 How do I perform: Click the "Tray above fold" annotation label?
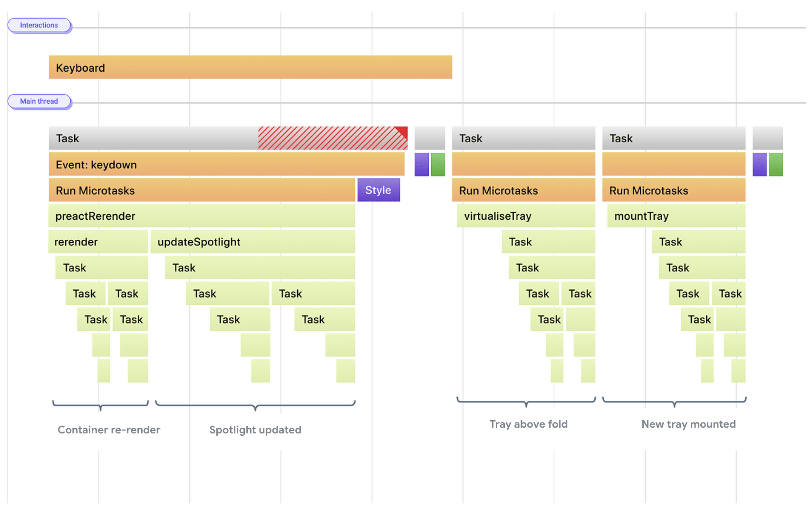pyautogui.click(x=529, y=424)
